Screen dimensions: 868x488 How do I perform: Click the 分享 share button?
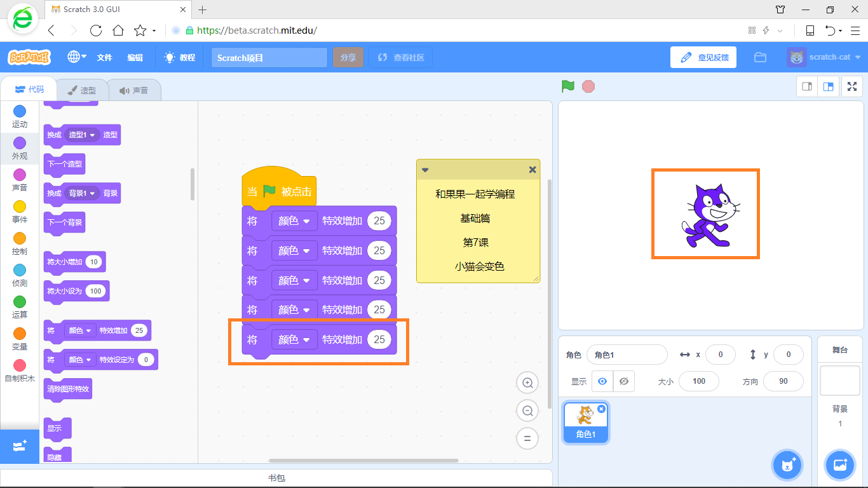pyautogui.click(x=348, y=57)
